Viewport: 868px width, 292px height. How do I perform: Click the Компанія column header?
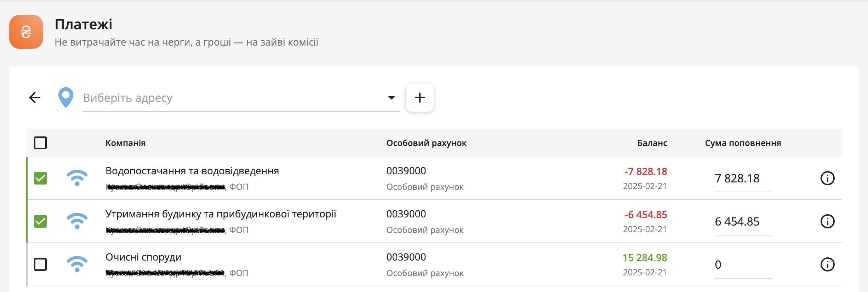pos(126,143)
